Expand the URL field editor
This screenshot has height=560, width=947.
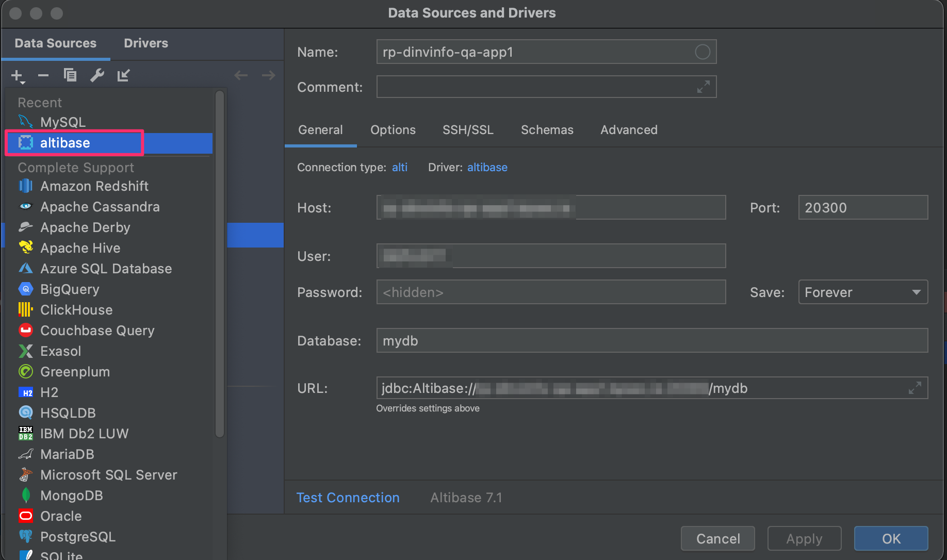[x=915, y=388]
